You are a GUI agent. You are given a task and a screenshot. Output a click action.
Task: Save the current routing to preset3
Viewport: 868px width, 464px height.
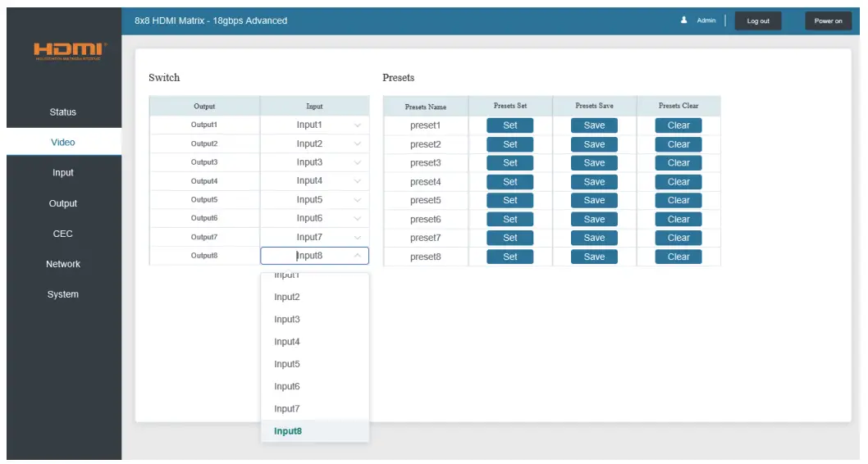(x=594, y=163)
